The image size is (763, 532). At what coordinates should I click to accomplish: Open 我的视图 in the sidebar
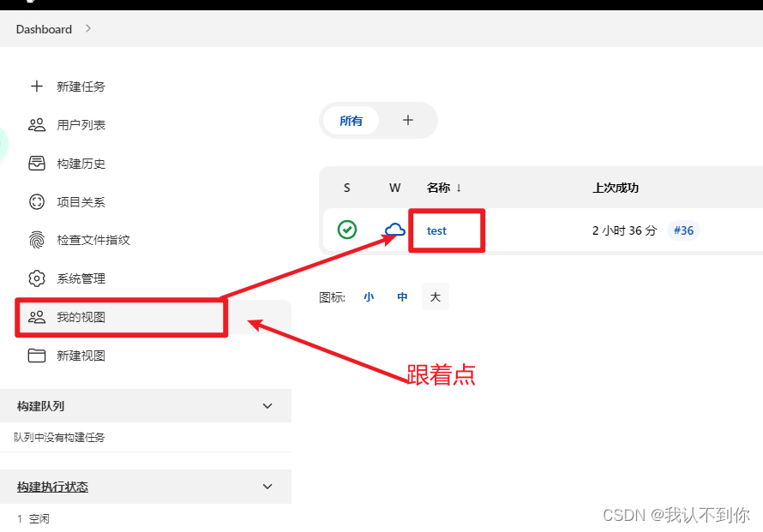tap(81, 317)
